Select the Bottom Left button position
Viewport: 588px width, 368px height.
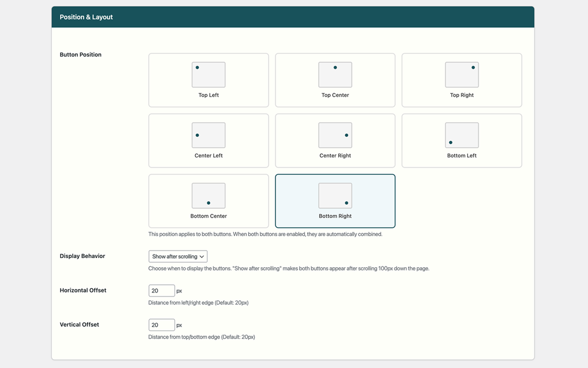[x=462, y=140]
